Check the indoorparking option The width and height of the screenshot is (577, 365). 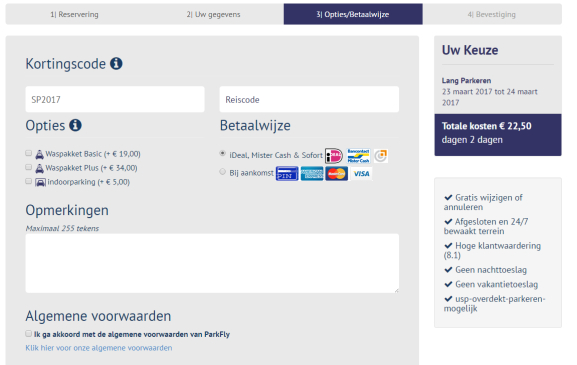[x=28, y=181]
